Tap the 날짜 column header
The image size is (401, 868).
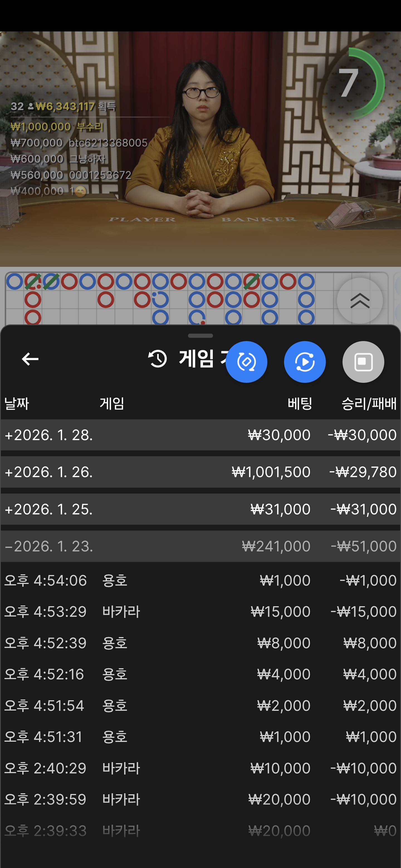pyautogui.click(x=16, y=403)
